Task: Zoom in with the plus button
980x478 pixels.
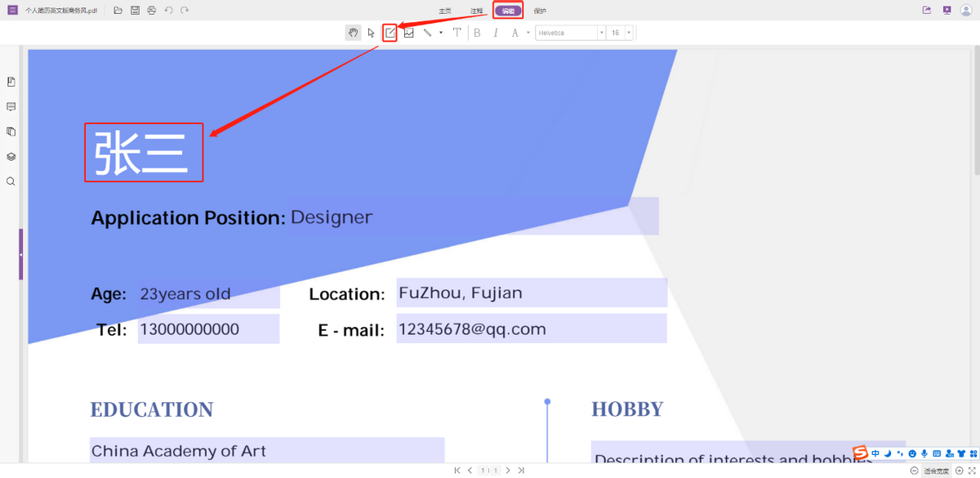Action: [960, 471]
